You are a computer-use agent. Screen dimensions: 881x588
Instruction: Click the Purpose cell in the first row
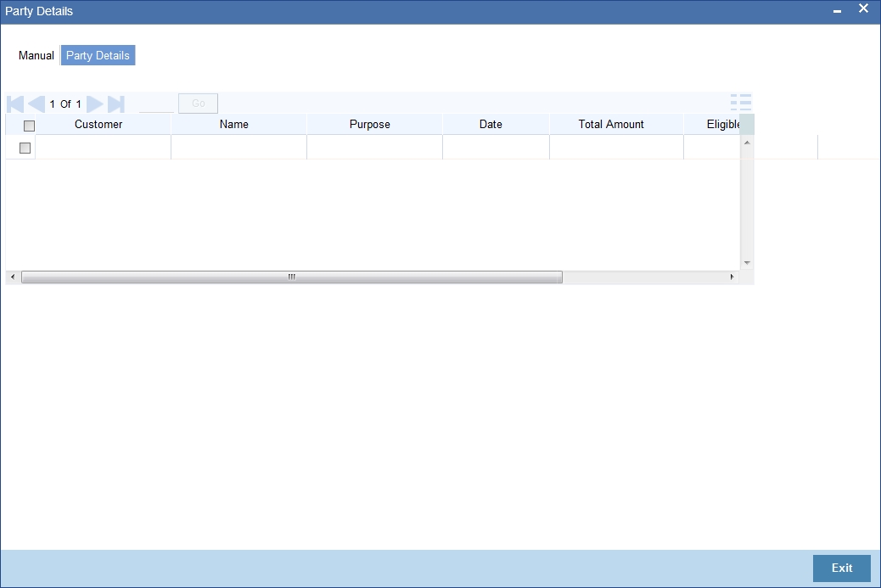click(x=375, y=147)
